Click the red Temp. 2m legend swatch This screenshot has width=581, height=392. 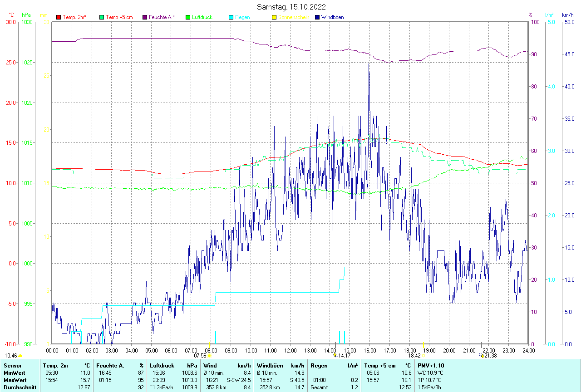tap(59, 17)
